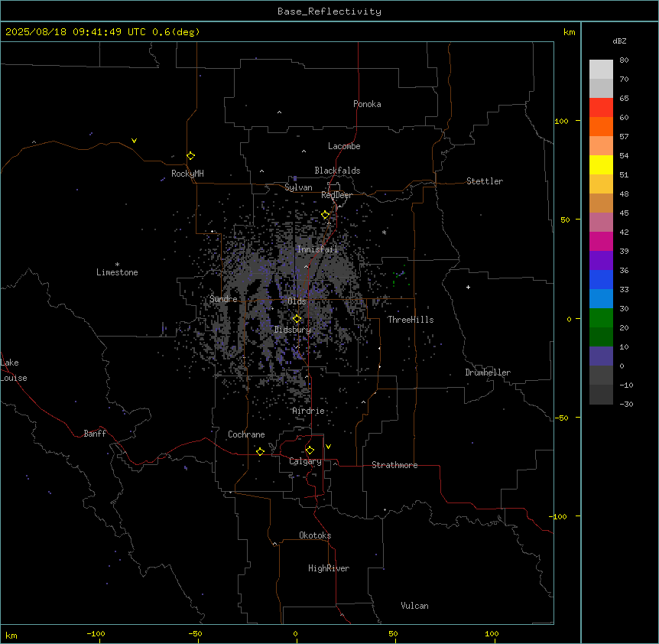Click the Limestone label

(117, 272)
